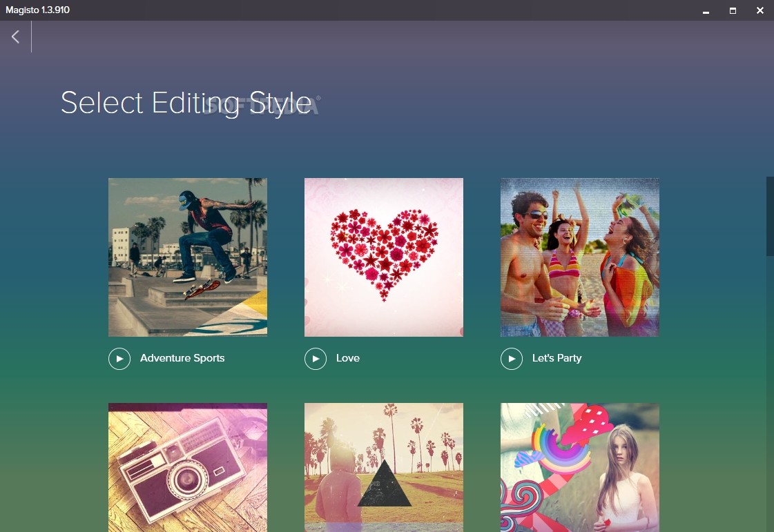
Task: Preview the Adventure Sports style
Action: [119, 359]
